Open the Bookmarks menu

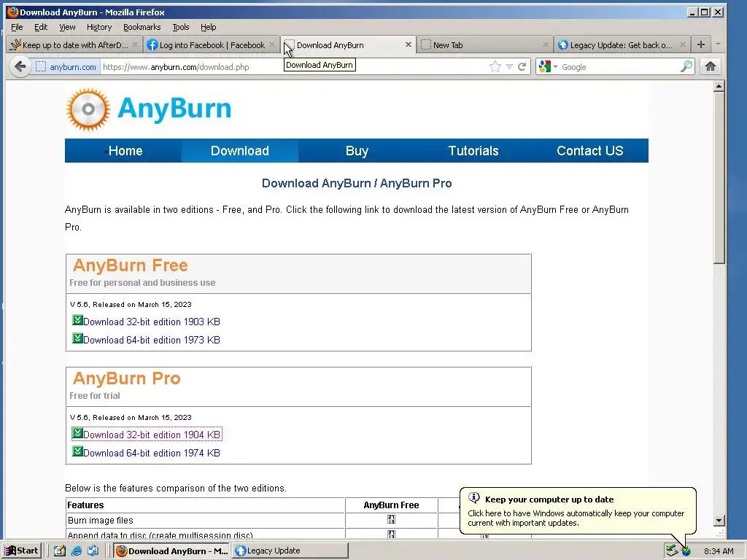click(x=142, y=27)
